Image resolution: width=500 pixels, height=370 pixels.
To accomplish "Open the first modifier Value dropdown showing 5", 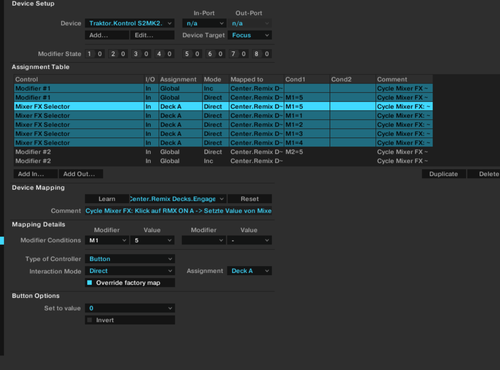I will coord(152,240).
